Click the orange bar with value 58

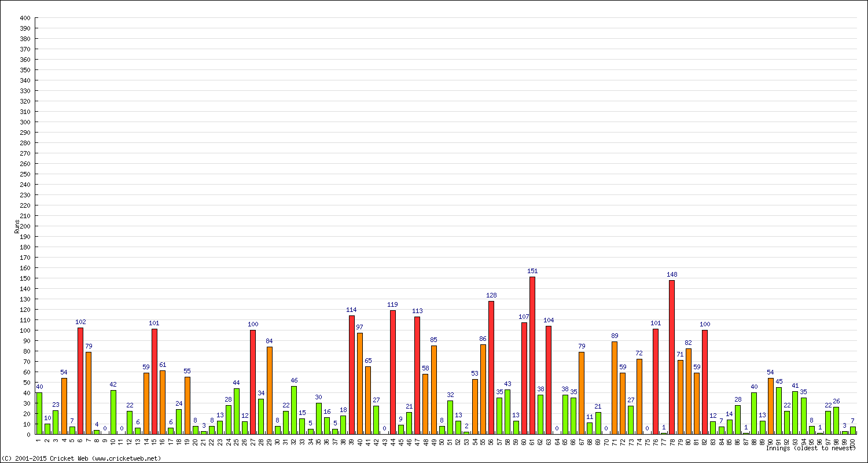click(x=425, y=404)
